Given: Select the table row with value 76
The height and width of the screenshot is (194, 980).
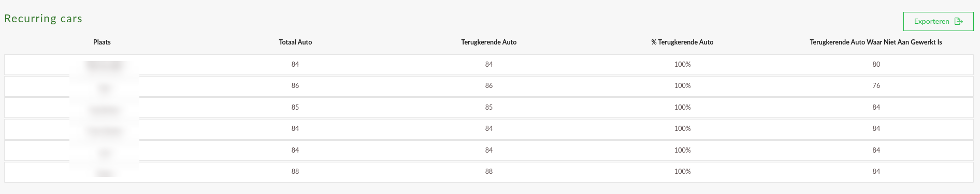Looking at the screenshot, I should pyautogui.click(x=489, y=86).
